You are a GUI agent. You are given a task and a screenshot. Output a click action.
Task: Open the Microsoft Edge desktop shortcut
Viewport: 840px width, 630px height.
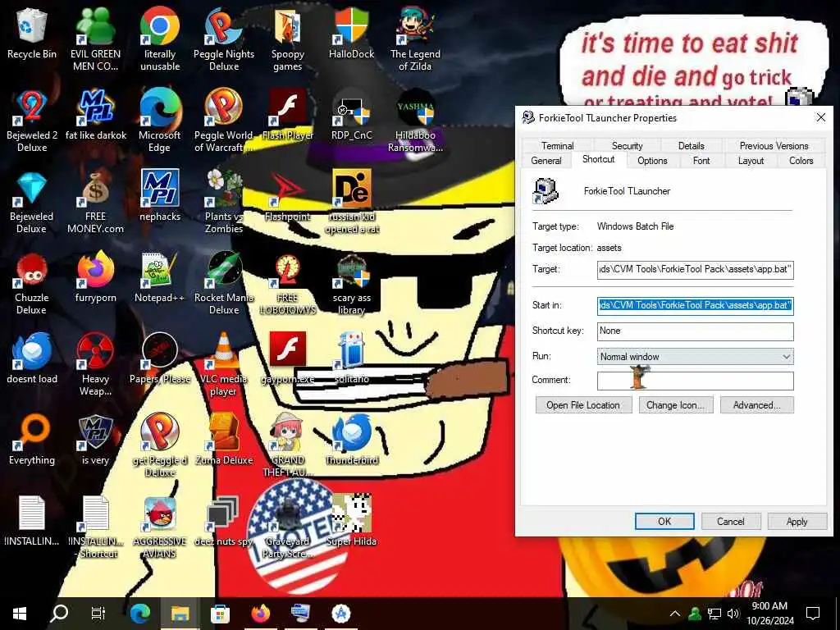(x=160, y=121)
